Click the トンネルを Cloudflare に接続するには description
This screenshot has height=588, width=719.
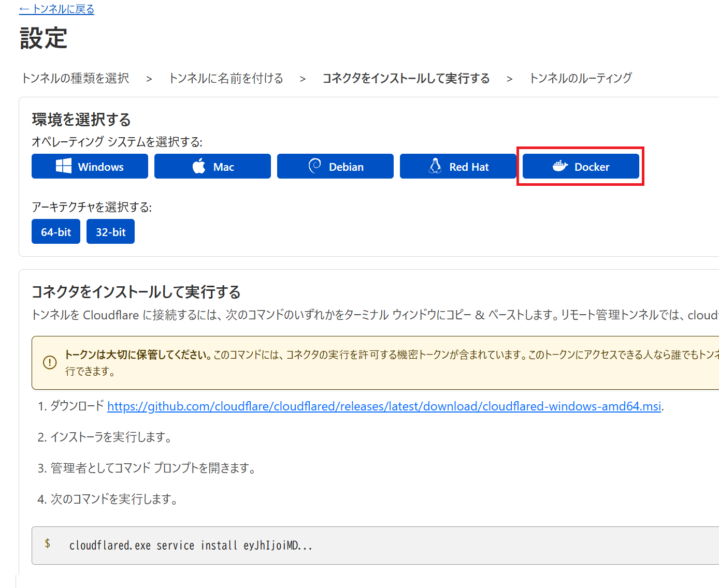(375, 315)
